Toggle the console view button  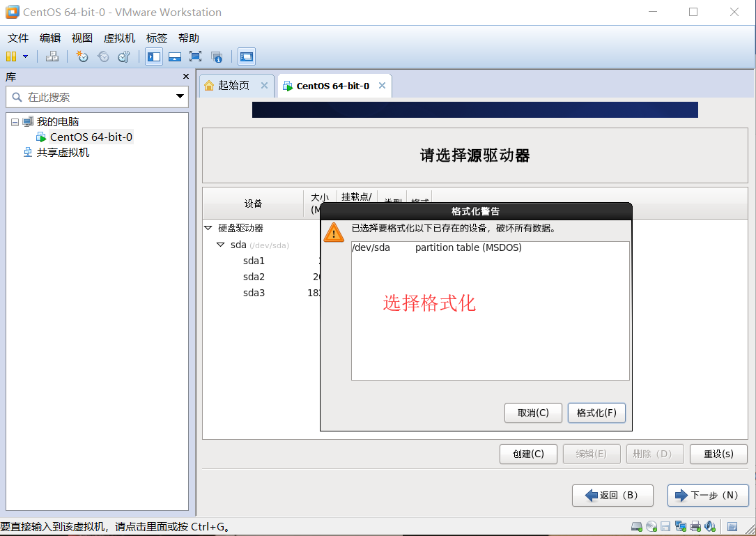pos(247,57)
